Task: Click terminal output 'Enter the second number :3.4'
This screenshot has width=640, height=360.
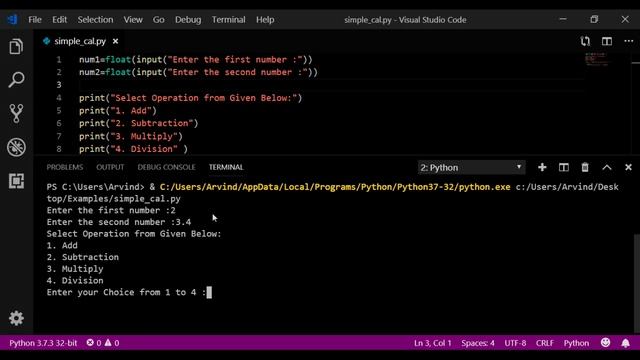Action: (x=119, y=222)
